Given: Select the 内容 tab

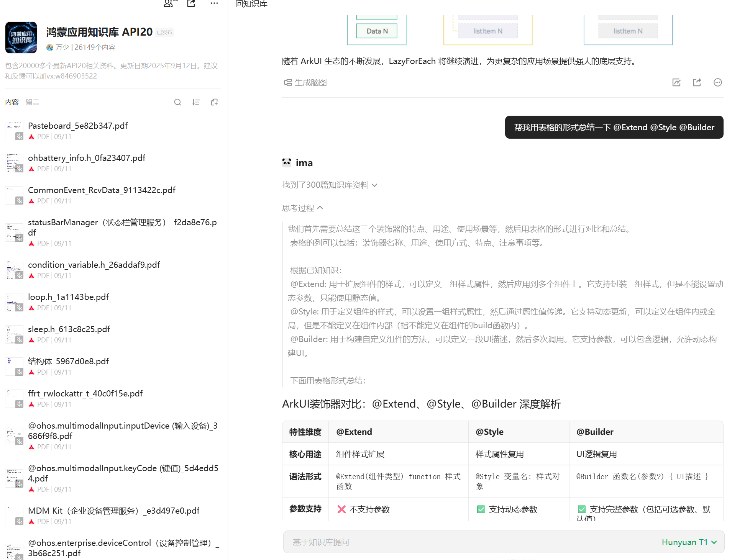Looking at the screenshot, I should tap(12, 102).
